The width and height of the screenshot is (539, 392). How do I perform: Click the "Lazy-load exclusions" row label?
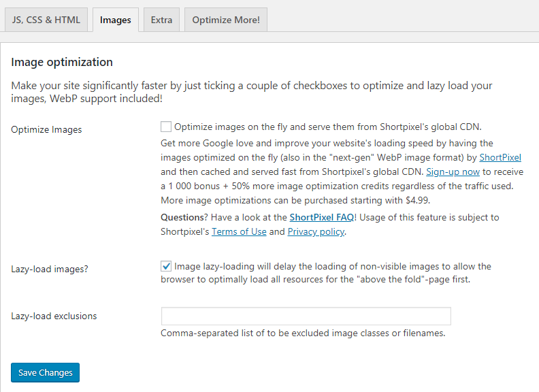[x=54, y=316]
